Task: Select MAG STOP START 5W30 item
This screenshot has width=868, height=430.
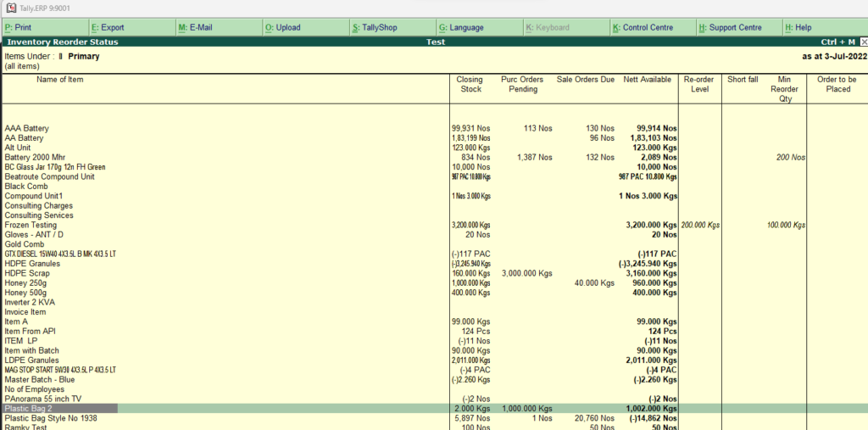Action: (60, 370)
